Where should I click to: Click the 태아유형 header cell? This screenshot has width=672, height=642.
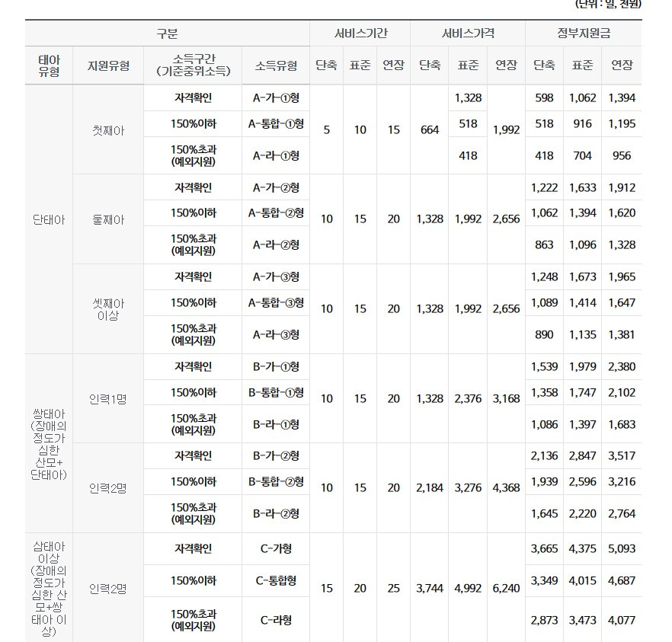pos(49,65)
